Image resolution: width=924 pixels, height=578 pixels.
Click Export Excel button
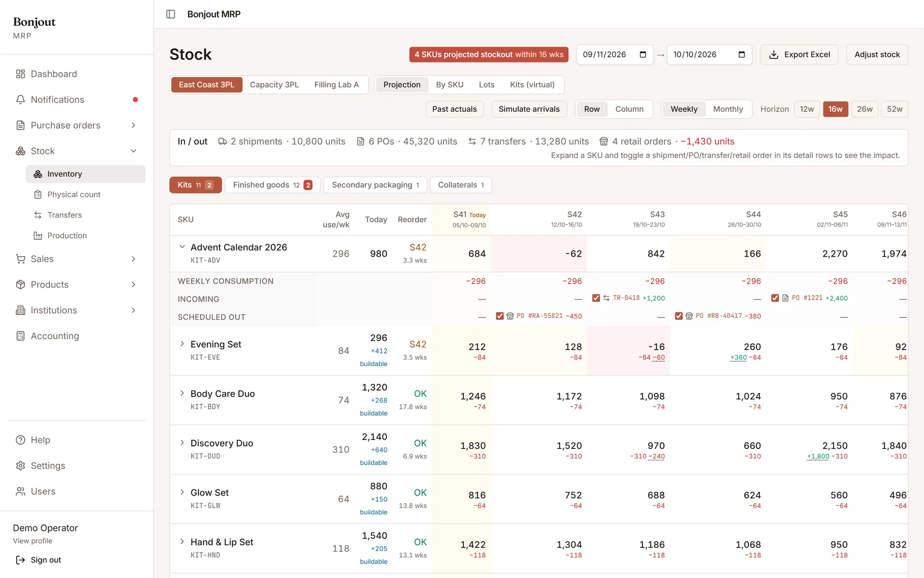(x=799, y=54)
